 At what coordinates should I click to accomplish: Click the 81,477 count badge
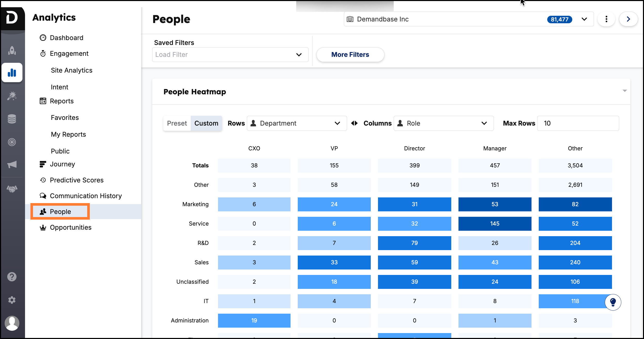[559, 19]
